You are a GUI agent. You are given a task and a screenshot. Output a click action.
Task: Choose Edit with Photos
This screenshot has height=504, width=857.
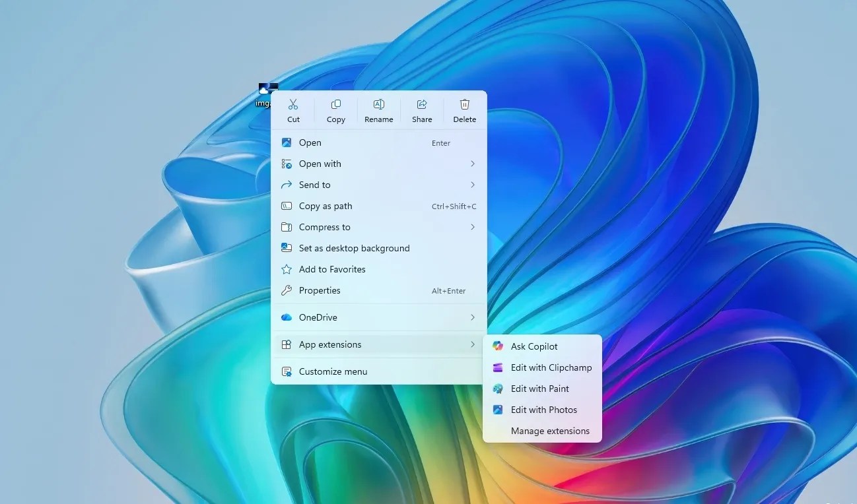[x=542, y=410]
